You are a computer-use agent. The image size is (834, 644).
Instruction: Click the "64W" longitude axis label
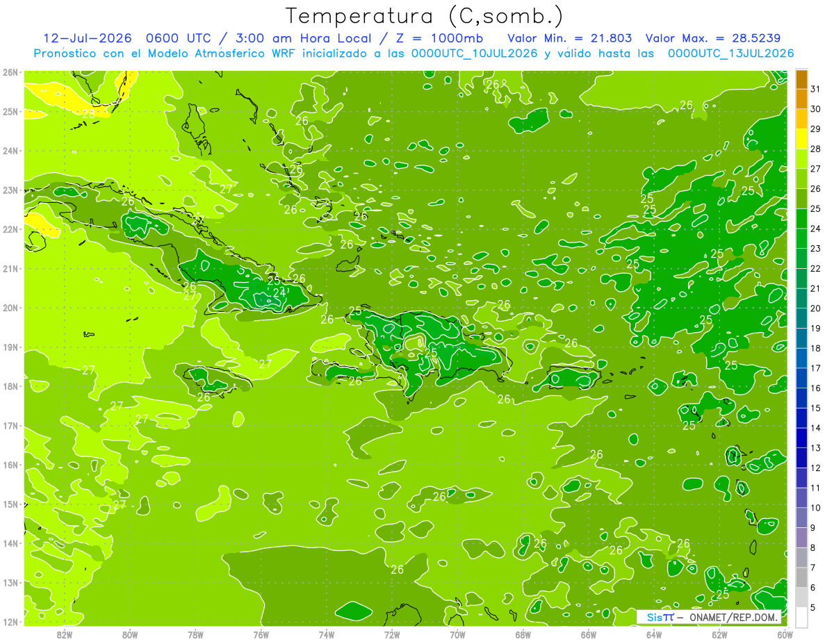tap(654, 634)
